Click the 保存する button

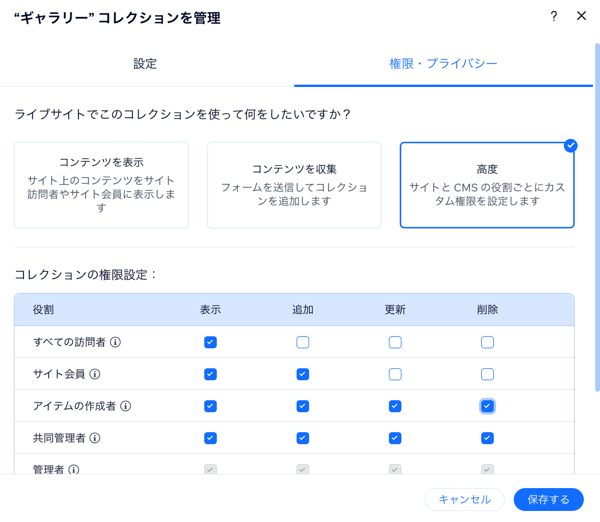[x=548, y=499]
